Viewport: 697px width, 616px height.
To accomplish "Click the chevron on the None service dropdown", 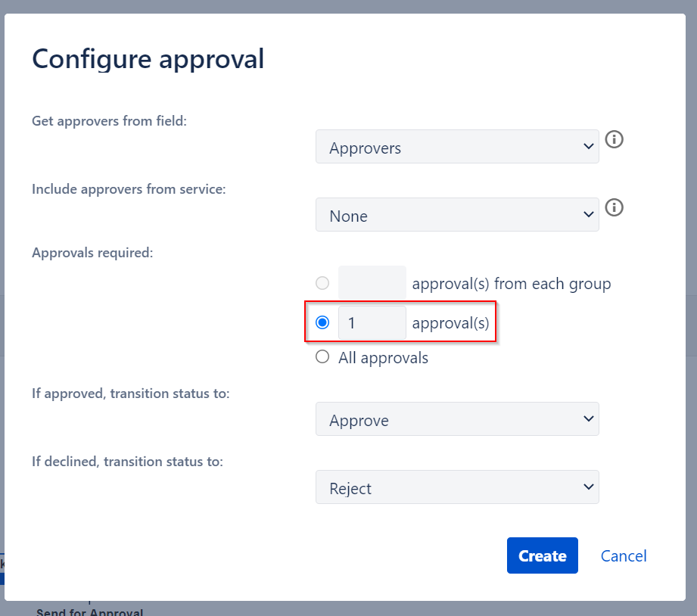I will tap(588, 214).
